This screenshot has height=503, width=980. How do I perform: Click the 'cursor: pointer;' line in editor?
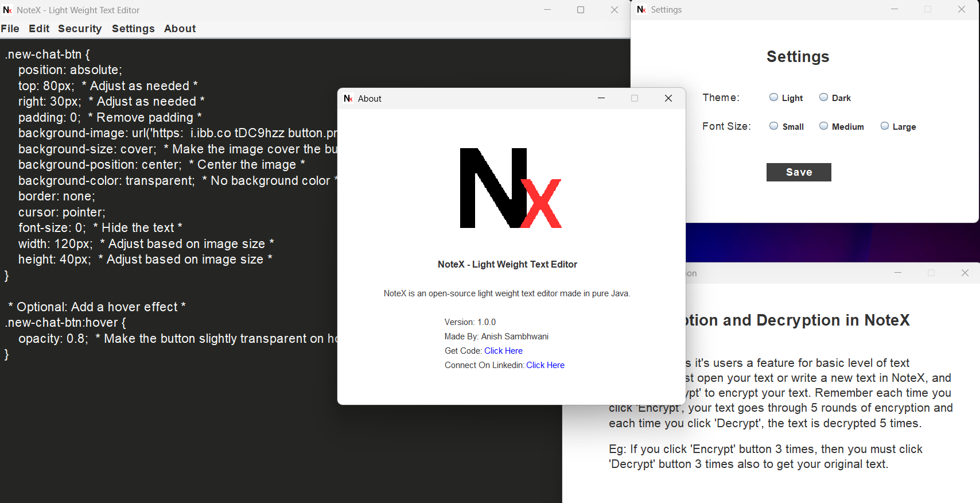[x=62, y=212]
